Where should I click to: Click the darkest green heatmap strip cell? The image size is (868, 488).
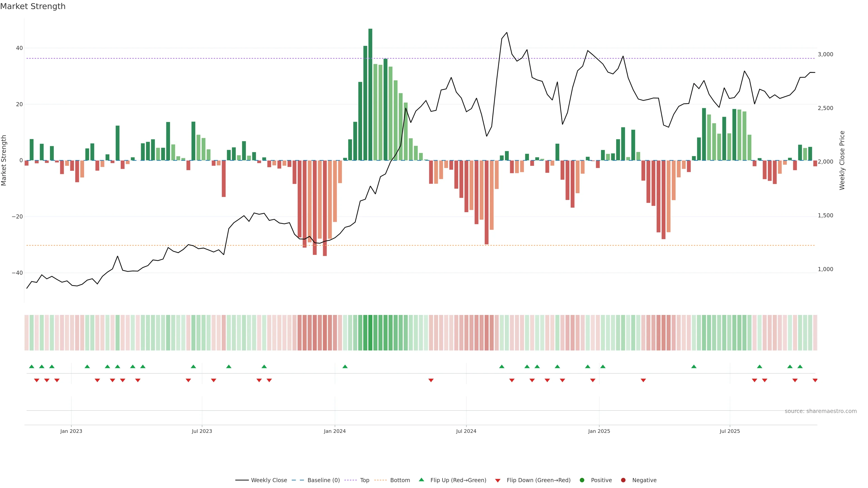point(370,332)
